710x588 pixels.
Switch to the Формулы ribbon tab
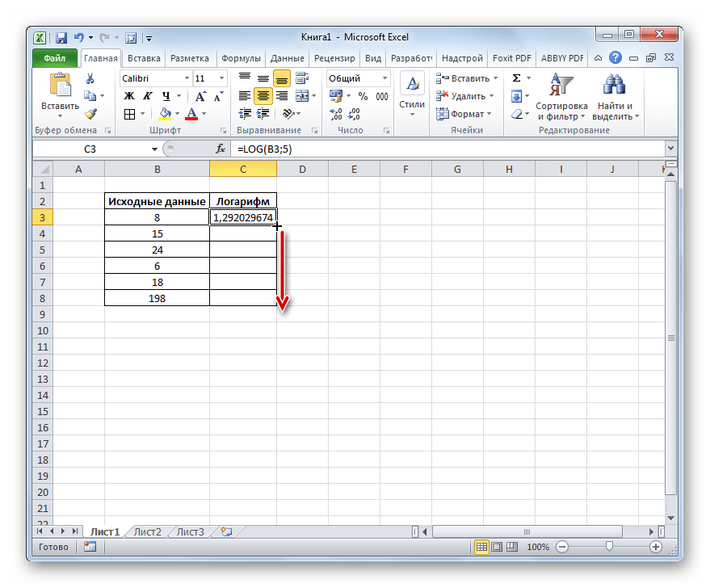[x=241, y=58]
